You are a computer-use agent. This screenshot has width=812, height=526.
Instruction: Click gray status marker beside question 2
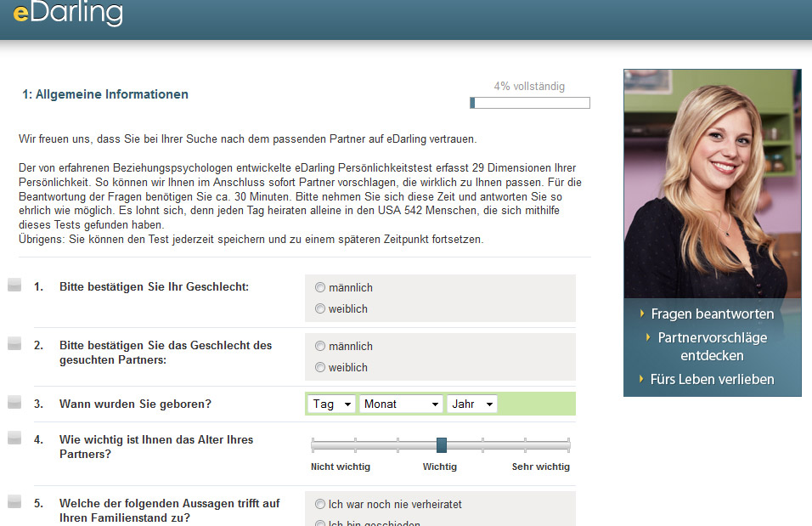pyautogui.click(x=14, y=343)
